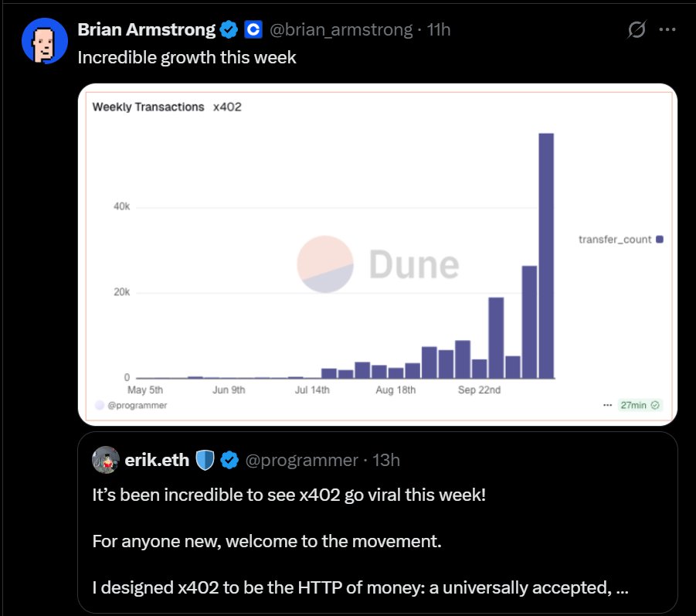
Task: Click the Coinbase affiliation badge icon
Action: pyautogui.click(x=253, y=29)
